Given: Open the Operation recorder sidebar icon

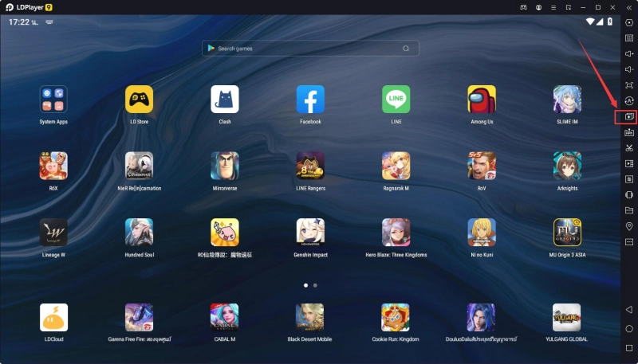Looking at the screenshot, I should coord(629,100).
